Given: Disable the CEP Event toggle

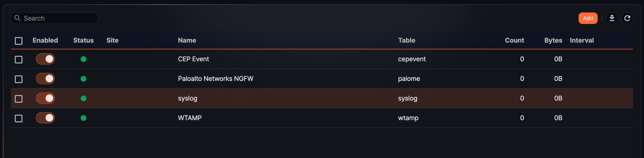Looking at the screenshot, I should 45,59.
